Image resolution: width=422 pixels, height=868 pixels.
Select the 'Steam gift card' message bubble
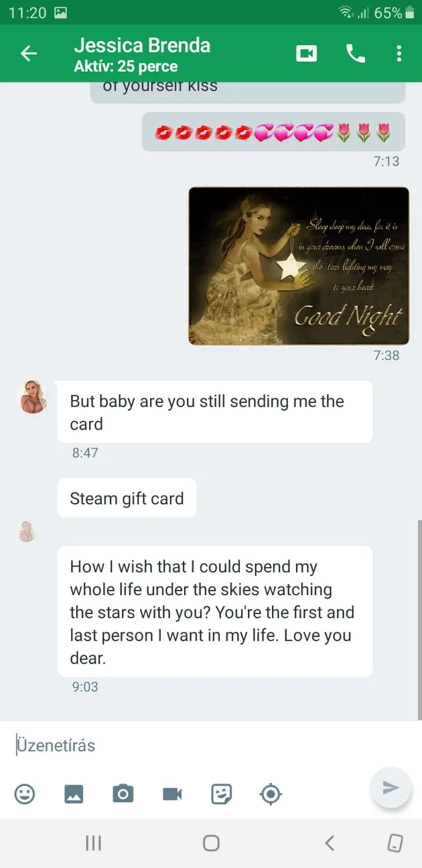pyautogui.click(x=127, y=498)
